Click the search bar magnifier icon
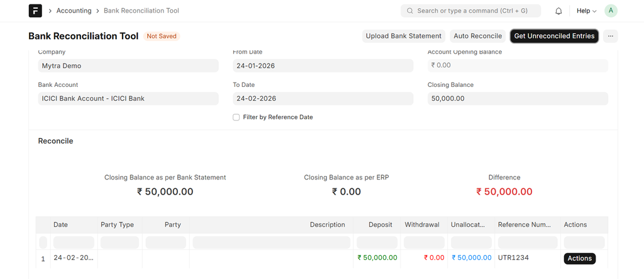 (410, 11)
